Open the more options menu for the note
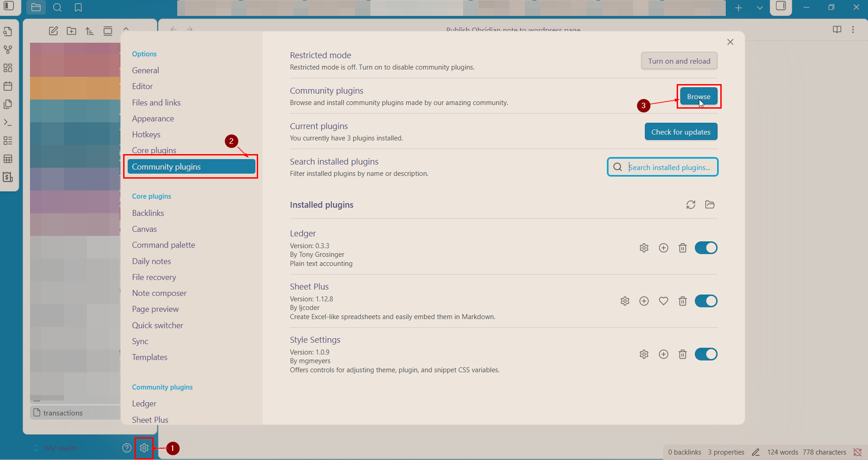 tap(853, 30)
